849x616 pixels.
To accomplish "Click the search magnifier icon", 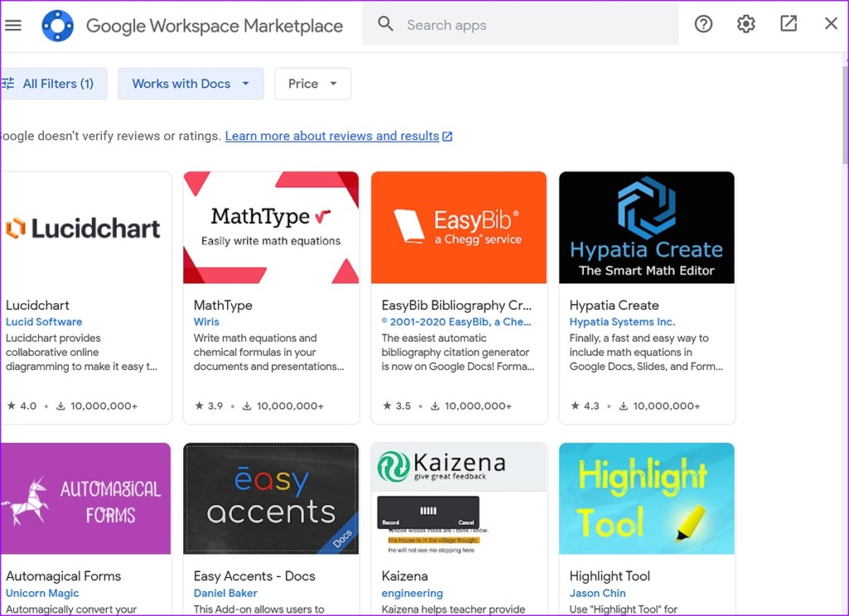I will [386, 24].
